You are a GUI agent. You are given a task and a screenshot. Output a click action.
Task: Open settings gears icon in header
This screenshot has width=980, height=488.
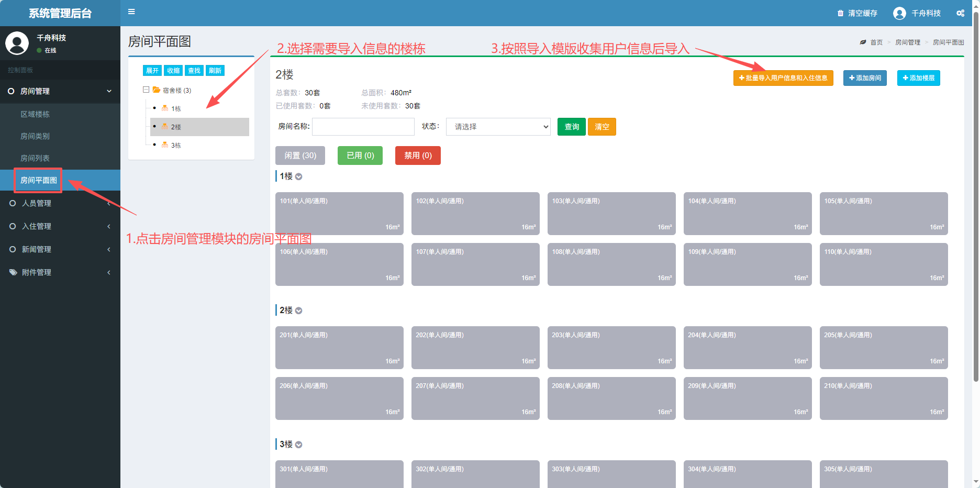point(960,13)
